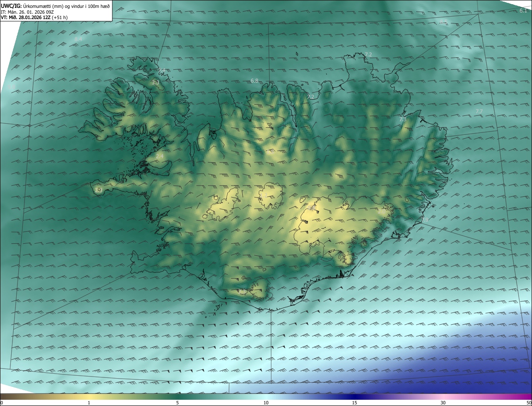The image size is (532, 406).
Task: Click the colour scale tick label '15'
Action: 355,403
